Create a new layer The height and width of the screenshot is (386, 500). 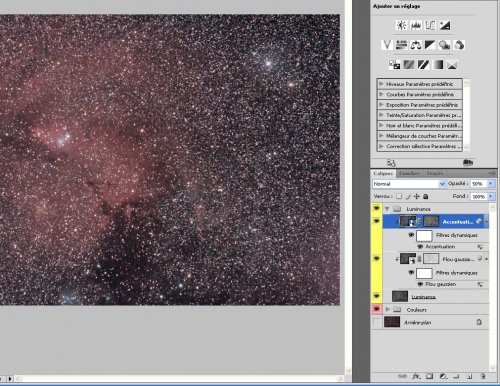pyautogui.click(x=469, y=376)
